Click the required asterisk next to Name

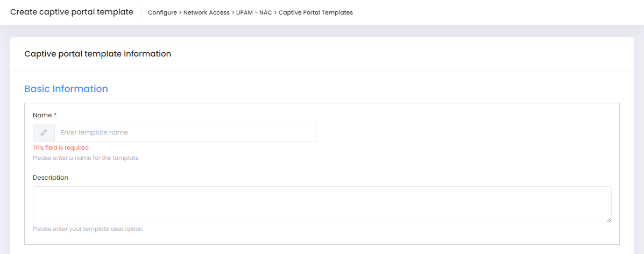55,115
